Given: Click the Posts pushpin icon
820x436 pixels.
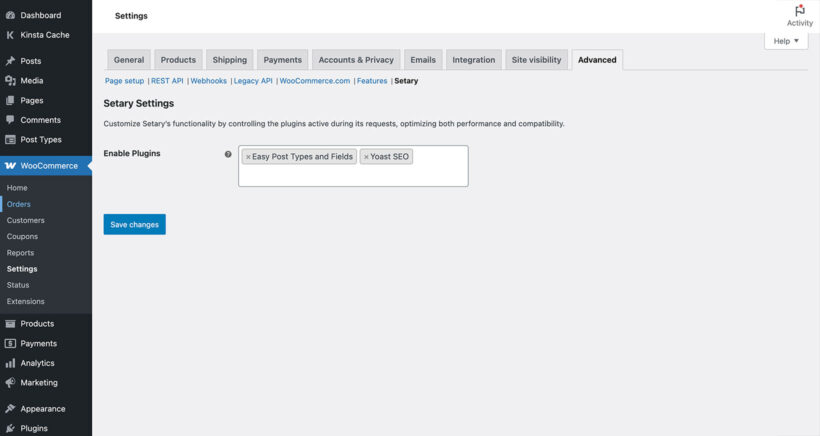Looking at the screenshot, I should point(10,61).
